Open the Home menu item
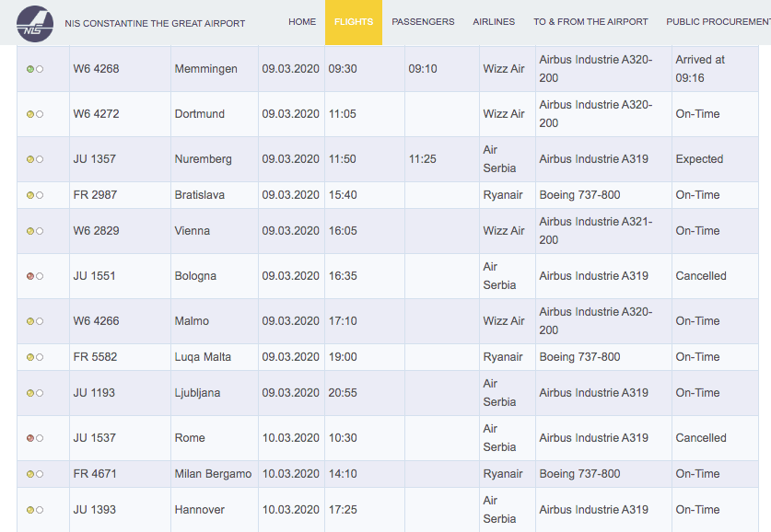Screen dimensions: 771x532 tap(302, 22)
